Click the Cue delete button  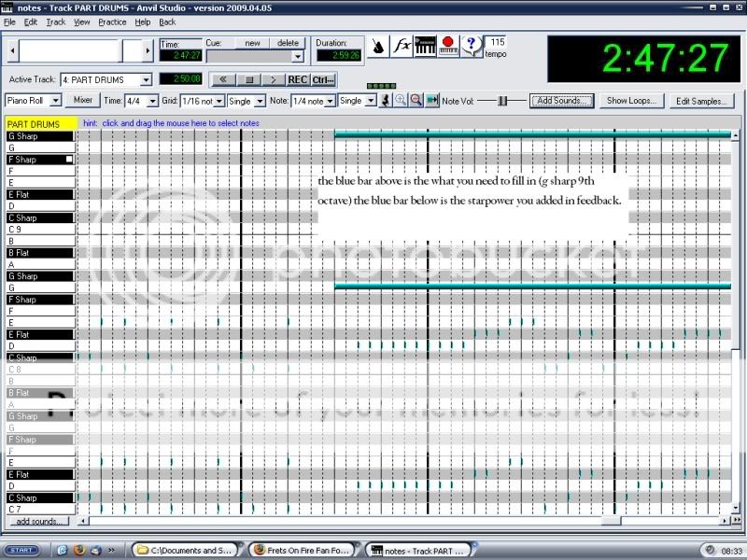coord(288,43)
